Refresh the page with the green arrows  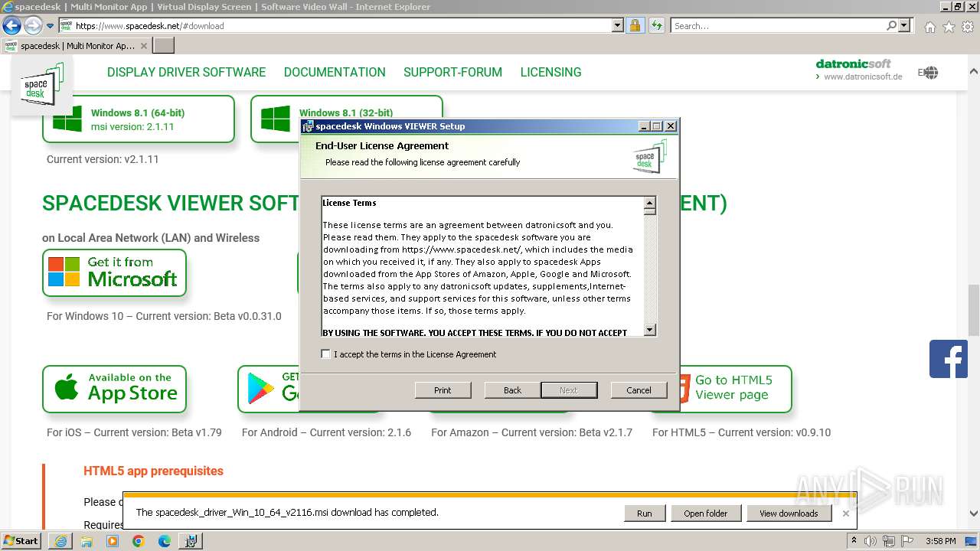click(x=656, y=25)
